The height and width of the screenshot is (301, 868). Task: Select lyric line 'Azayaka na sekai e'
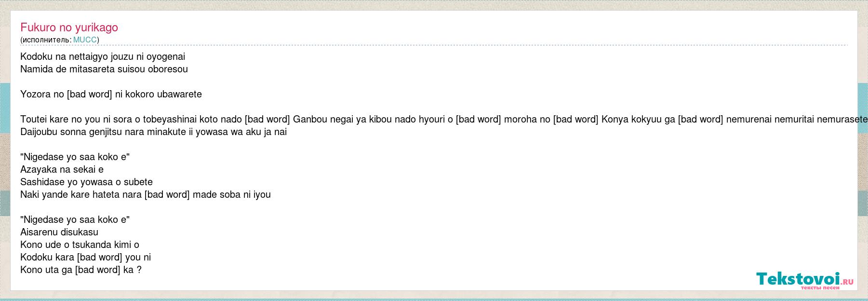pos(62,169)
